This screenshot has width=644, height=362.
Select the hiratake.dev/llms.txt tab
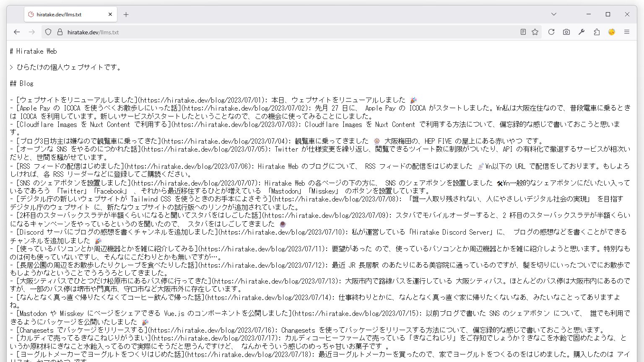click(x=70, y=14)
